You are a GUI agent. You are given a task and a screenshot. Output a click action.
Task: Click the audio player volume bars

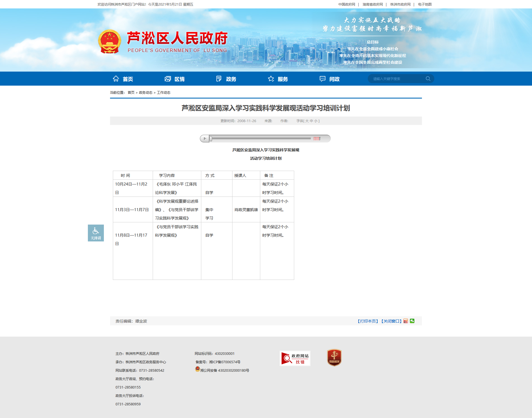(x=317, y=139)
